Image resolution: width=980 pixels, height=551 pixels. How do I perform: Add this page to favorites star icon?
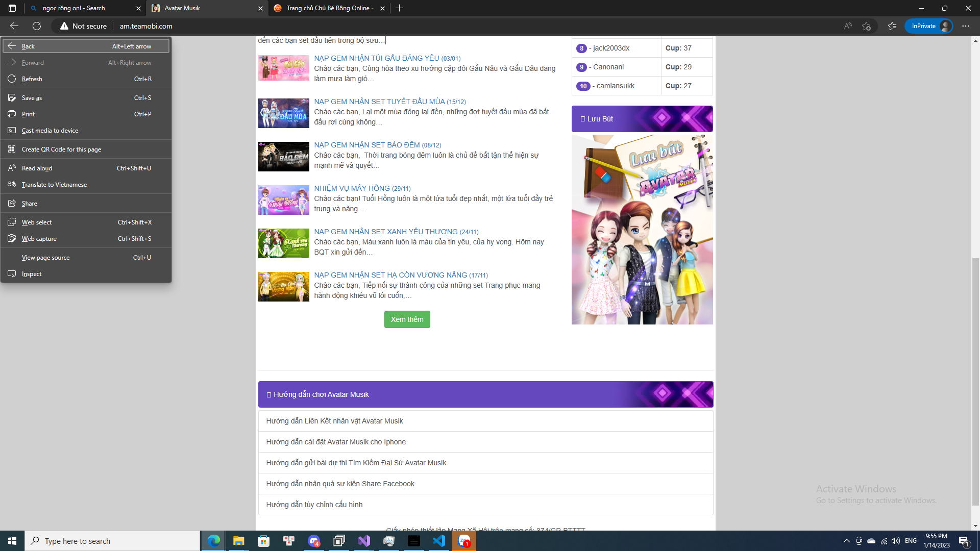coord(866,26)
